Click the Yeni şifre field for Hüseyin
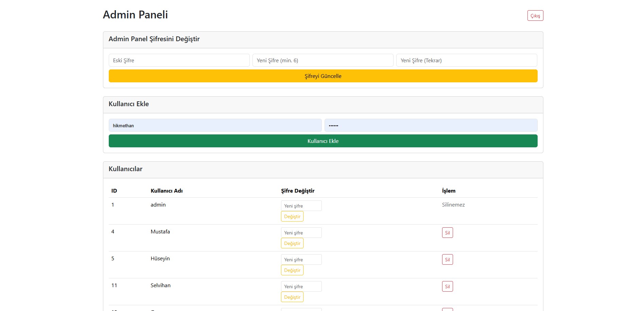The image size is (644, 311). (x=301, y=260)
